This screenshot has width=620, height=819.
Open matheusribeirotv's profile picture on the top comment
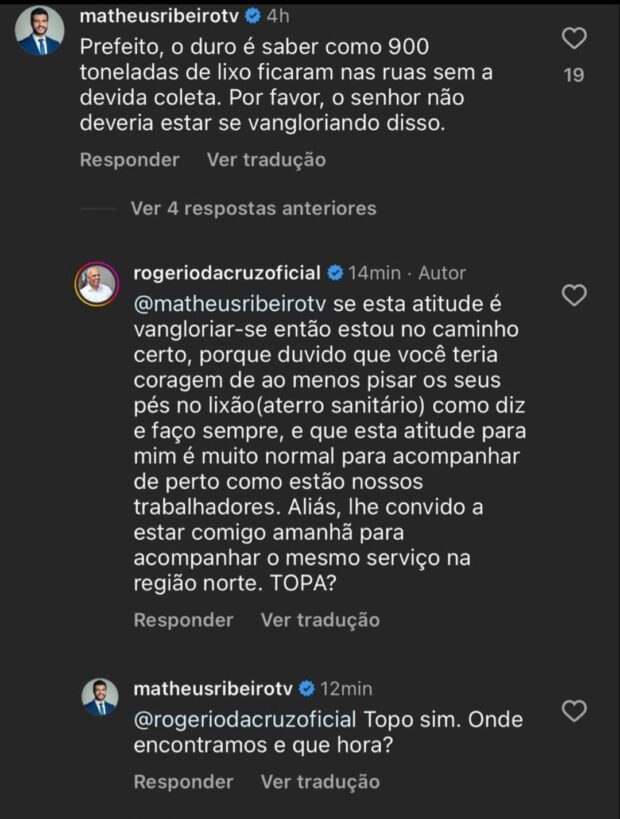pyautogui.click(x=40, y=31)
